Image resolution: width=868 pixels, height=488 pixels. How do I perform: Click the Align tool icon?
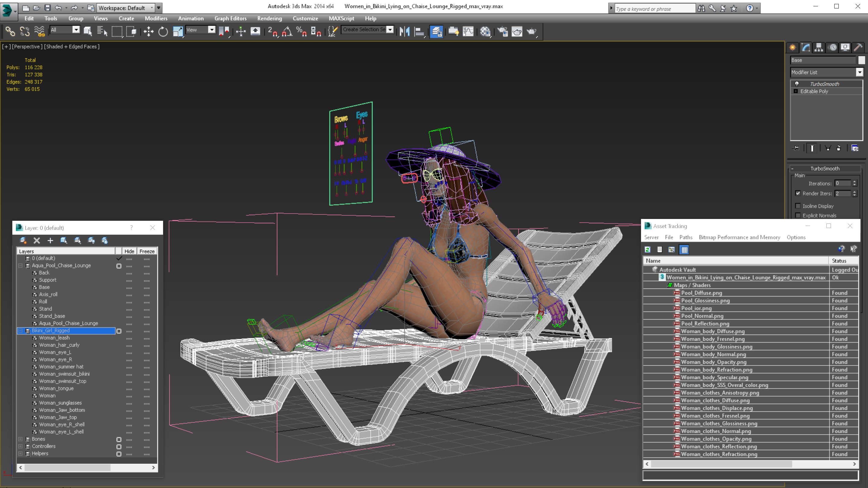(419, 31)
